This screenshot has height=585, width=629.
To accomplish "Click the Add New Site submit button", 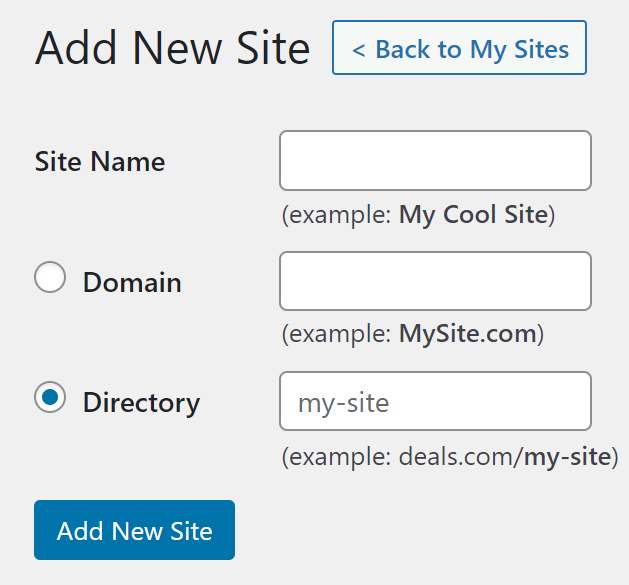I will [x=134, y=530].
